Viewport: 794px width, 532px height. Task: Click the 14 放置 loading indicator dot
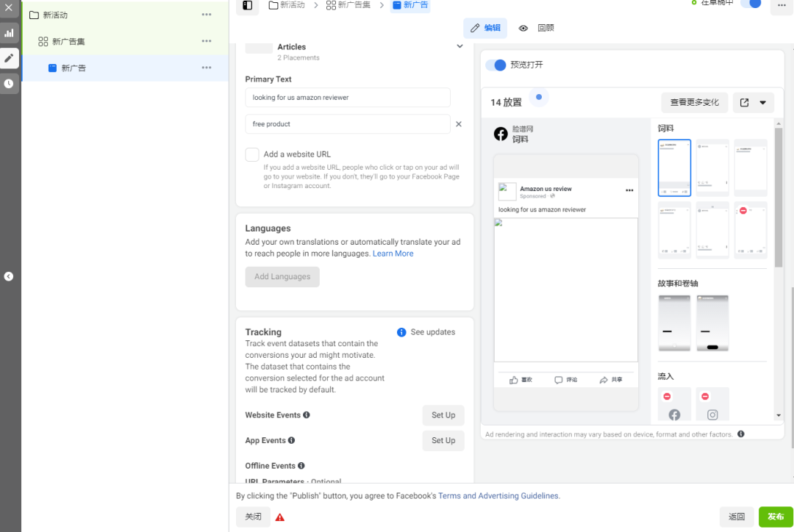[539, 97]
